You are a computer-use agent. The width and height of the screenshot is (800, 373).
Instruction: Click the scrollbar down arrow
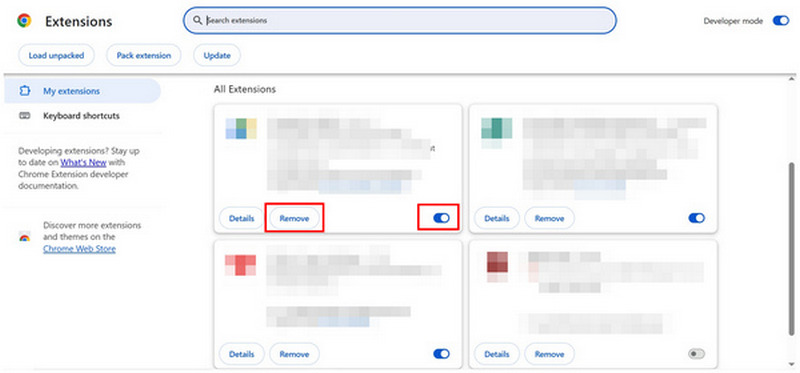pyautogui.click(x=791, y=364)
